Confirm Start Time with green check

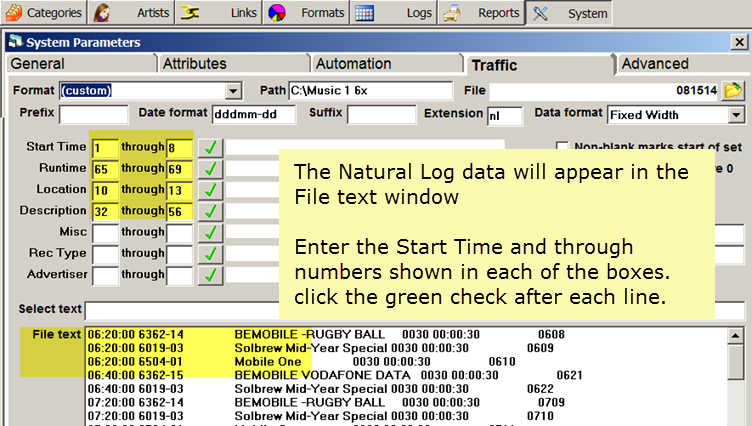tap(210, 148)
